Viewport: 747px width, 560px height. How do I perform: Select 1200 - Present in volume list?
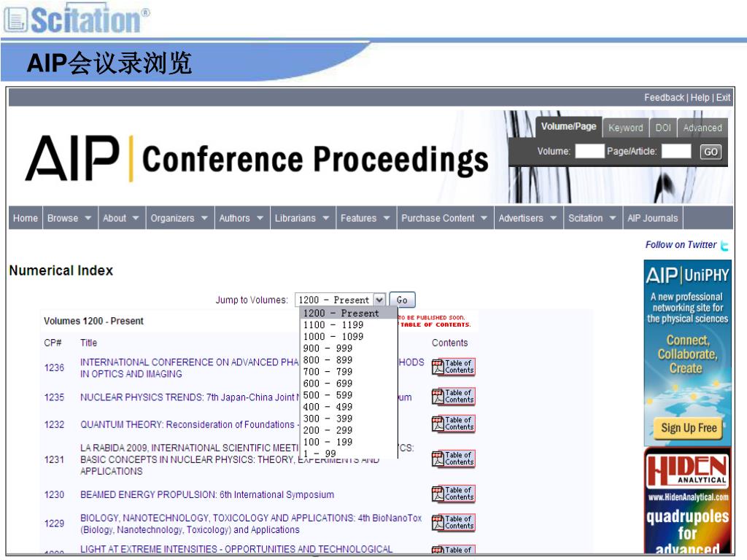tap(349, 314)
